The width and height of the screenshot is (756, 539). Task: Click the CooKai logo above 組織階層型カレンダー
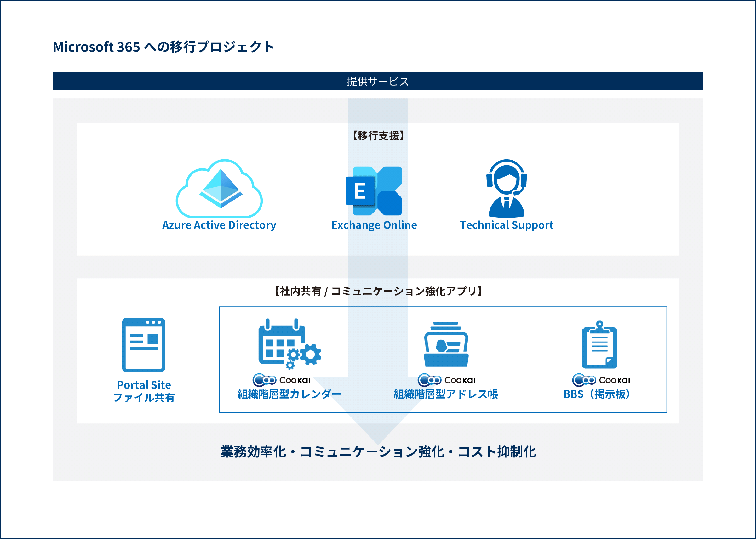282,380
